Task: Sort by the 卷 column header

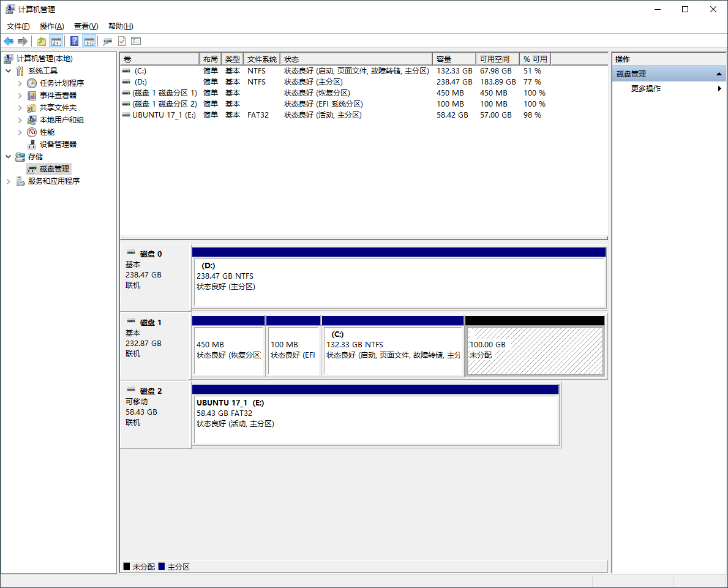Action: [x=160, y=59]
